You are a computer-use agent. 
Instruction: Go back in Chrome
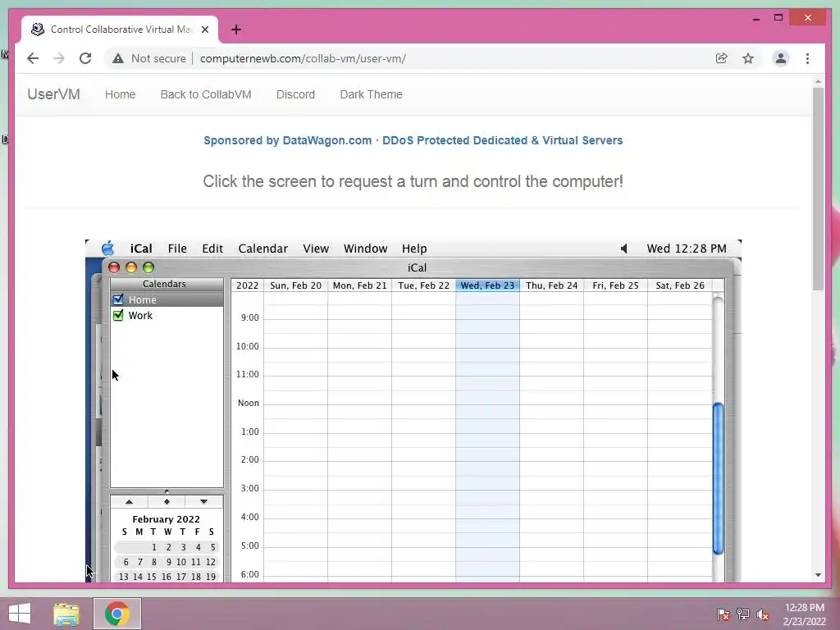click(x=33, y=58)
